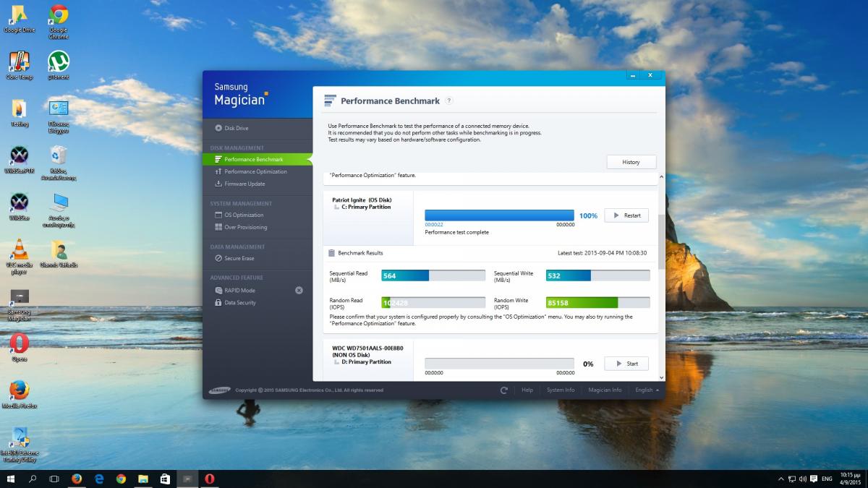Click the Benchmark Results clipboard icon
The height and width of the screenshot is (488, 868).
click(x=331, y=253)
